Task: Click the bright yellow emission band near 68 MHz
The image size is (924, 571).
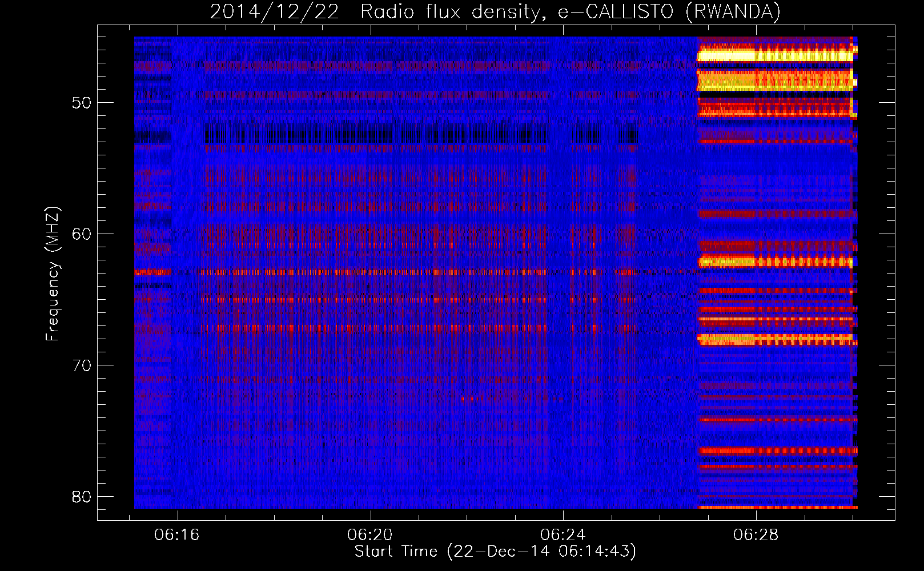Action: point(776,339)
